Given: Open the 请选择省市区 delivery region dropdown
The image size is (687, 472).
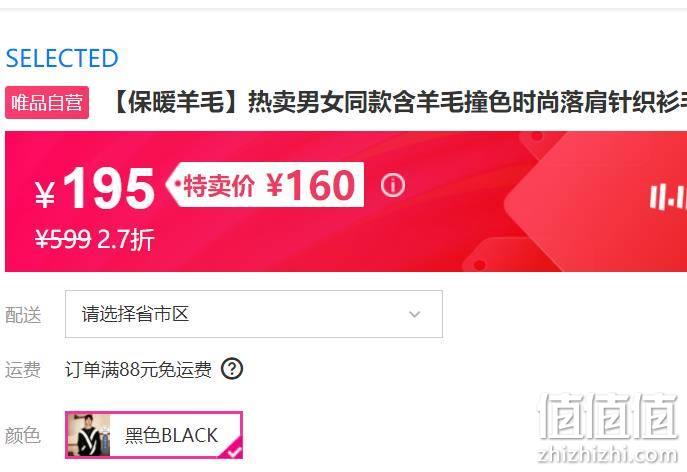Looking at the screenshot, I should pos(254,314).
